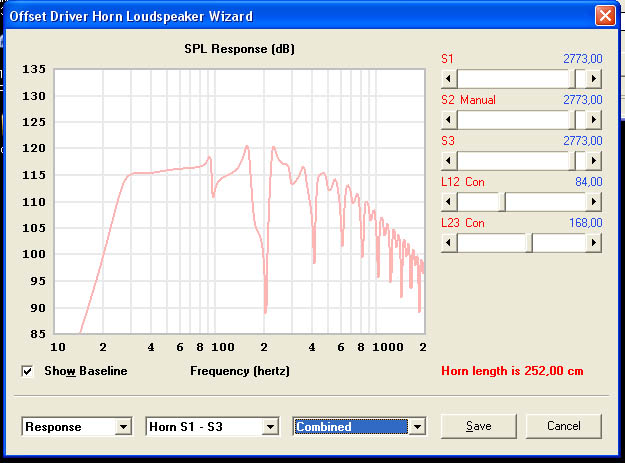The image size is (625, 463).
Task: Click the S2 Manual value 2773,00
Action: pos(582,100)
